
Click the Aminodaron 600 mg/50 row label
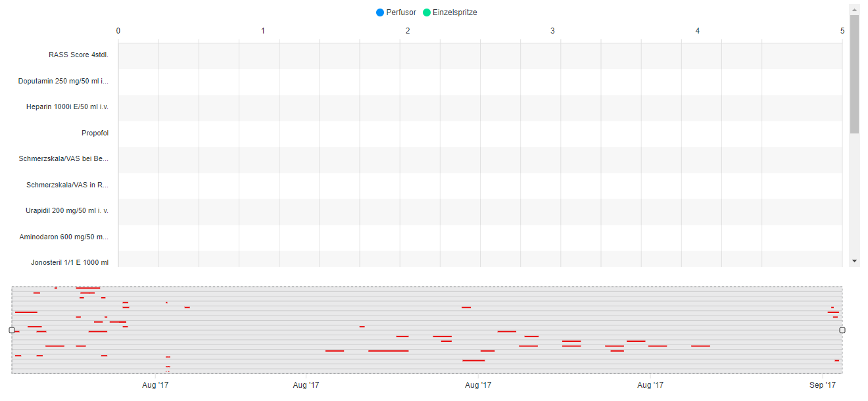pos(64,237)
